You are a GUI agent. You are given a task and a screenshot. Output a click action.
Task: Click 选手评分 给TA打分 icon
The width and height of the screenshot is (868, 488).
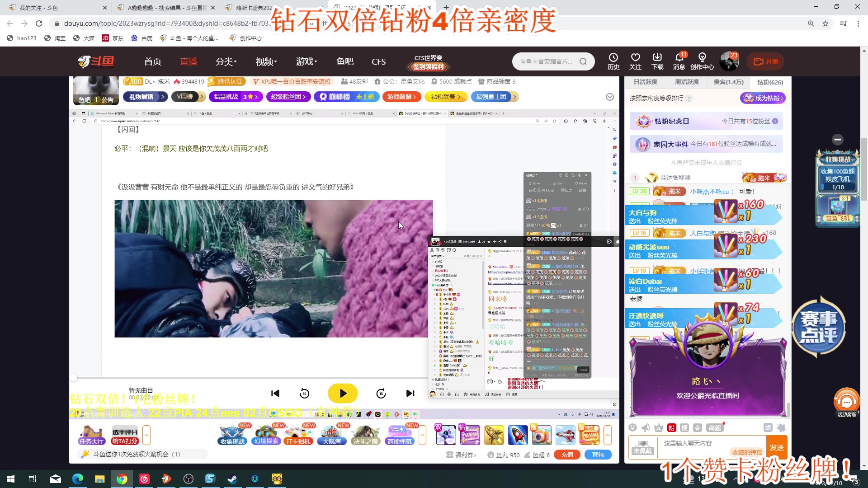[125, 435]
